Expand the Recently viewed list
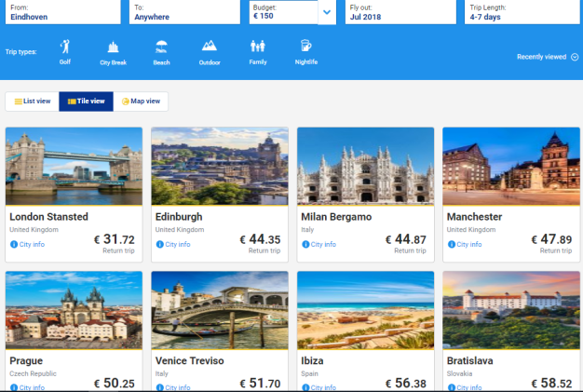Viewport: 583px width, 392px height. 548,57
